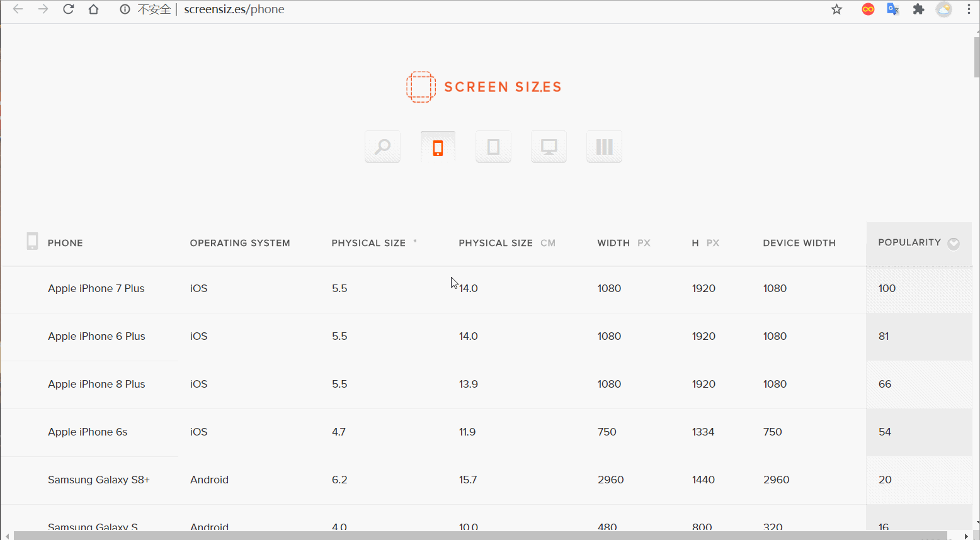The height and width of the screenshot is (540, 980).
Task: Open the search magnifier icon
Action: pos(382,147)
